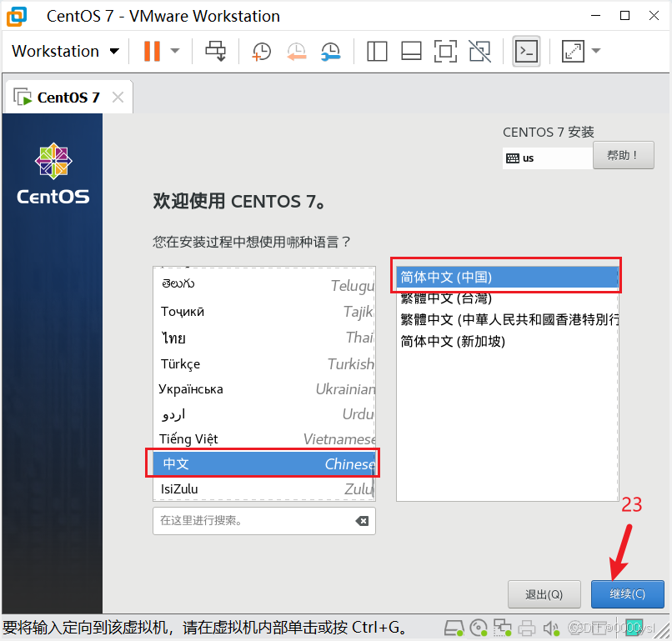Select Telugu in the language list
The width and height of the screenshot is (672, 641).
264,285
